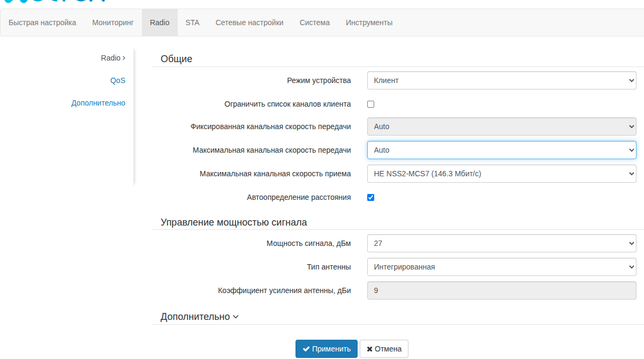The width and height of the screenshot is (644, 359).
Task: Click the Быстрая настройка tab
Action: point(42,23)
